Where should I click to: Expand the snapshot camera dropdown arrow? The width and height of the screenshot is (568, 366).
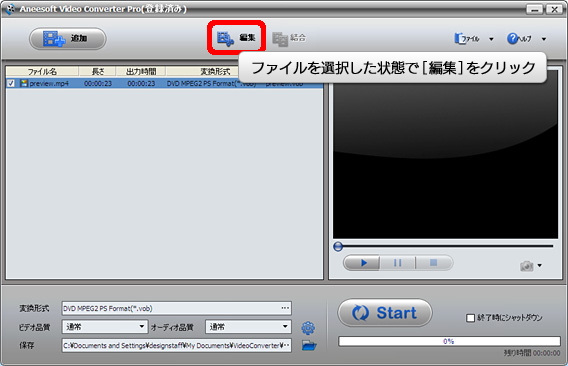[x=540, y=266]
